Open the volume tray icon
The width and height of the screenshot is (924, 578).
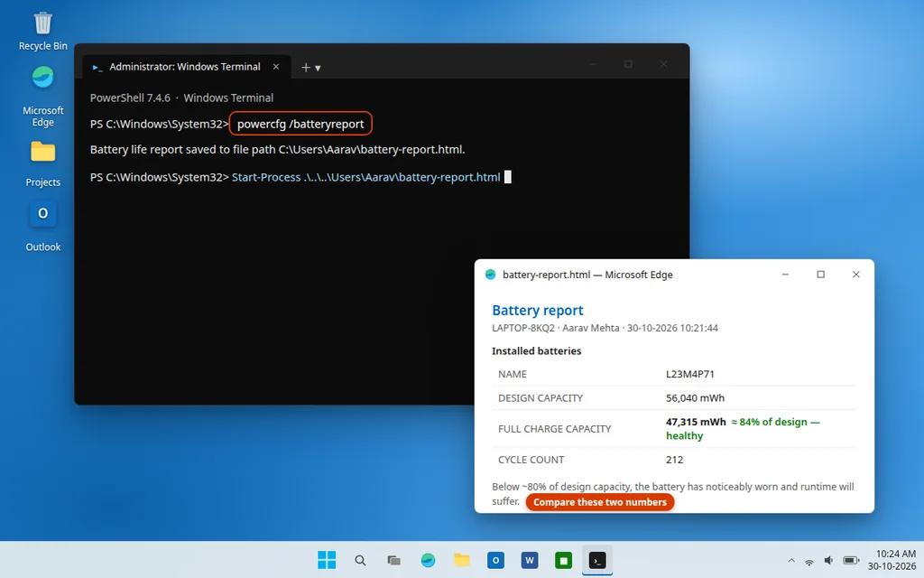828,560
